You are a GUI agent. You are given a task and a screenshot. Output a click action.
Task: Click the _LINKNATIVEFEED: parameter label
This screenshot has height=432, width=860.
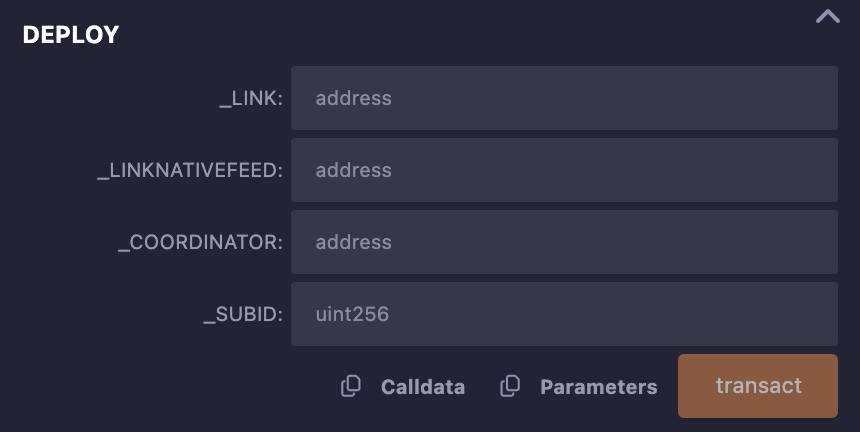[x=190, y=170]
